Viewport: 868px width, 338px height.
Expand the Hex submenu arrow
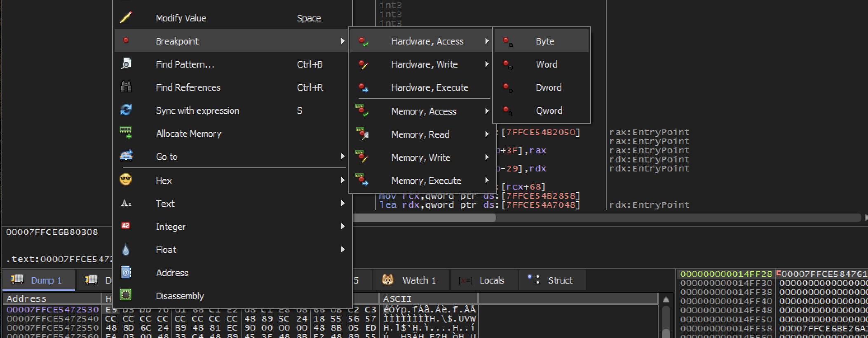point(343,180)
